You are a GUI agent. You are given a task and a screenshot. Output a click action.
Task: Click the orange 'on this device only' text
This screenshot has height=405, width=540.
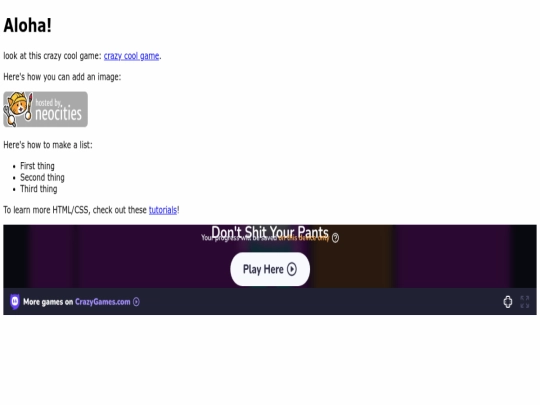(303, 238)
